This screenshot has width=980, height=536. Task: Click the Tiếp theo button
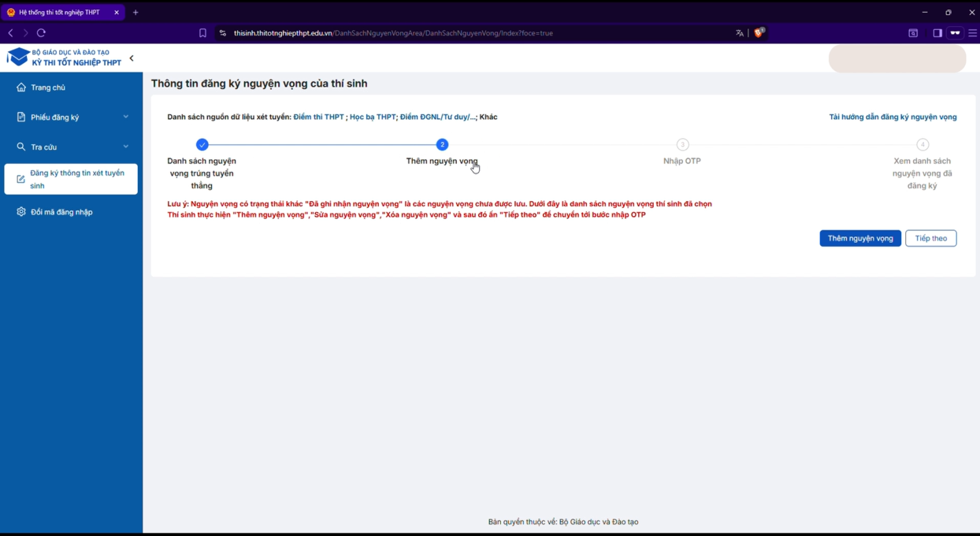coord(930,238)
